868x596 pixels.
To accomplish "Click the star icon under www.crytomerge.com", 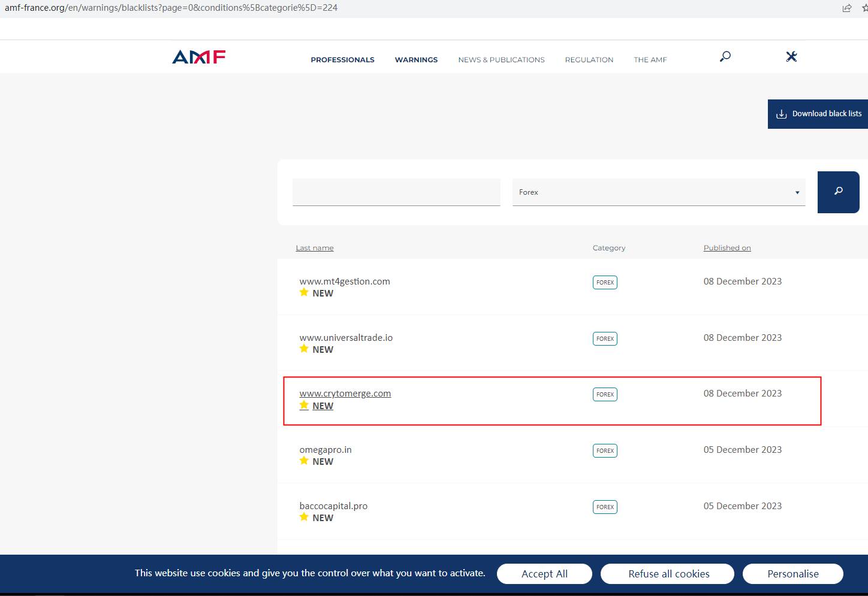I will pyautogui.click(x=304, y=405).
